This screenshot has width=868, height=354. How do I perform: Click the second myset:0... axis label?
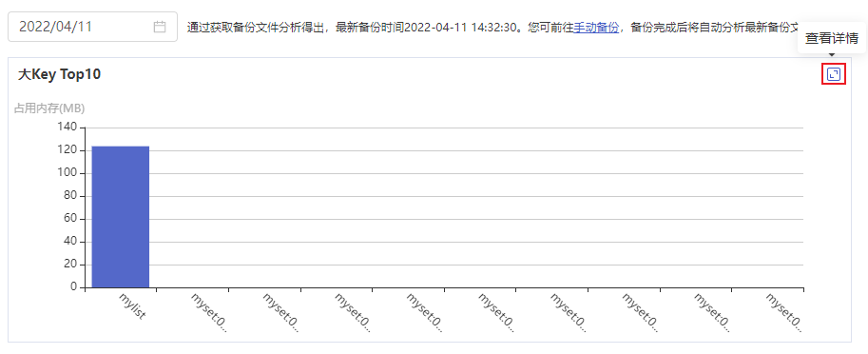[280, 312]
